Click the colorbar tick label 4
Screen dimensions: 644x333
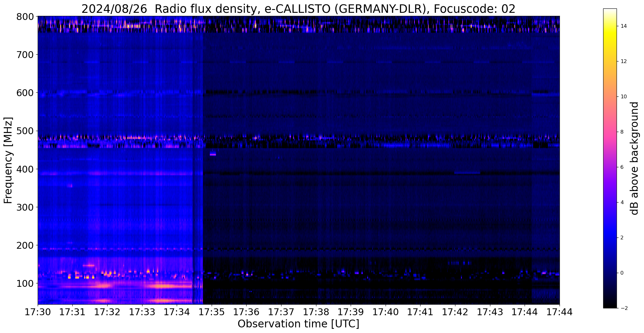click(622, 203)
